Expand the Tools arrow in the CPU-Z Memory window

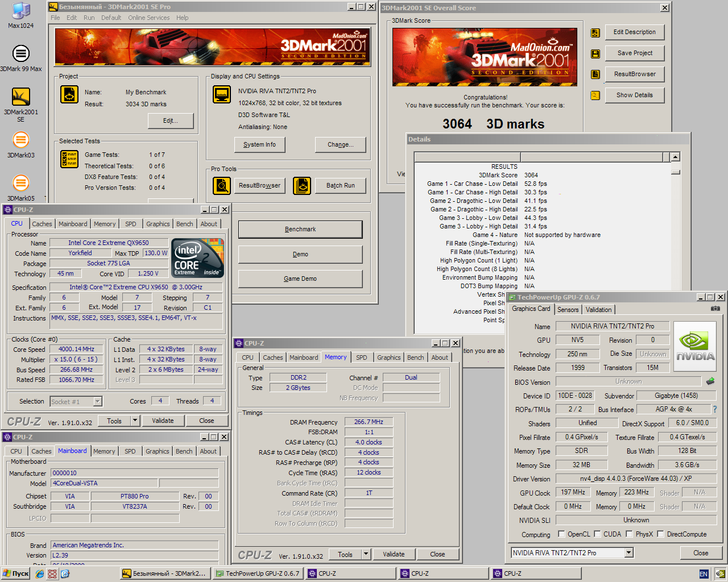(366, 555)
